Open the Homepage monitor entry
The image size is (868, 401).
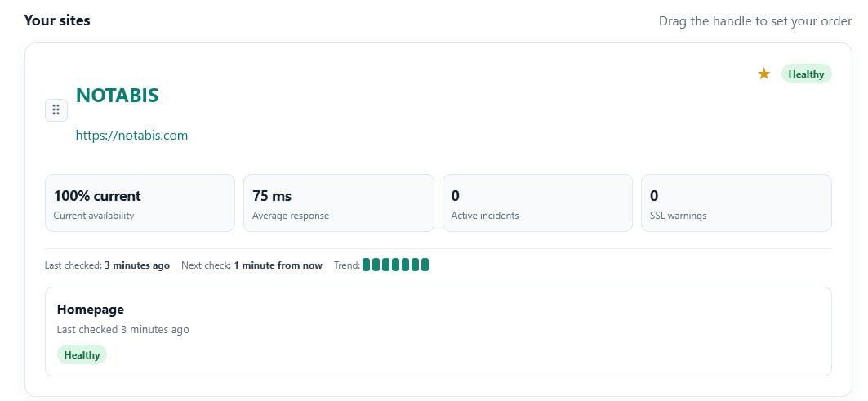[x=438, y=332]
